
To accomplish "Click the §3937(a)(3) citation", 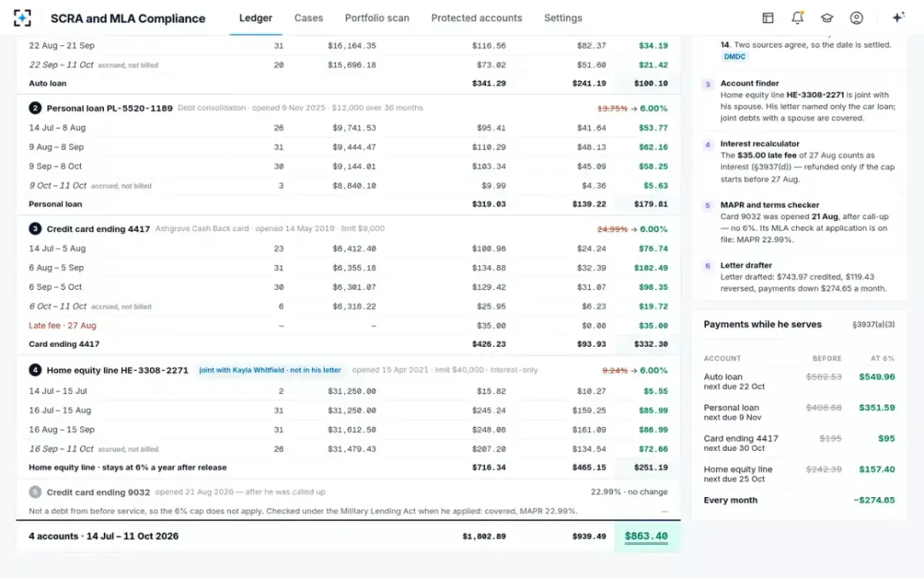I will [x=874, y=324].
